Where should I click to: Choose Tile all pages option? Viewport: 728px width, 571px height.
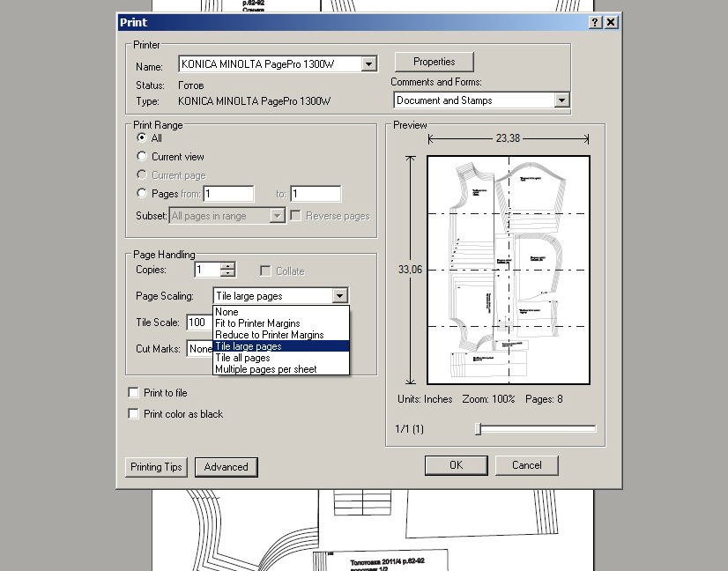click(x=281, y=358)
